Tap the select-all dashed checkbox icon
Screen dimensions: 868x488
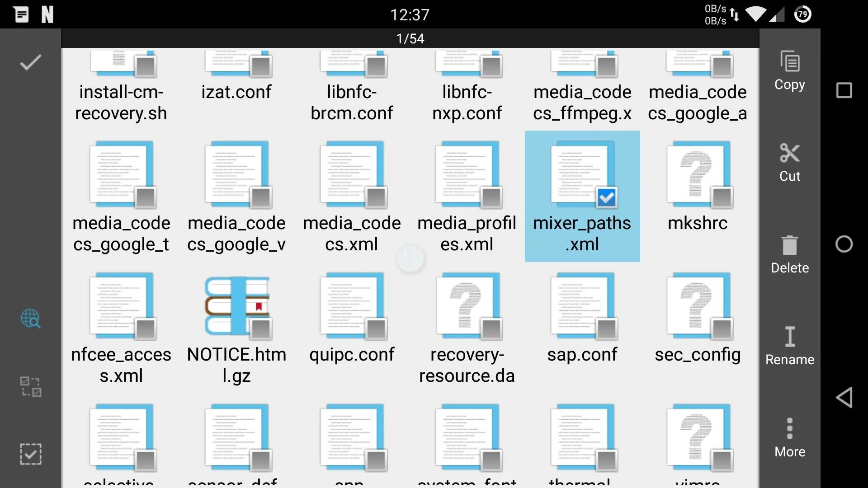(x=31, y=454)
